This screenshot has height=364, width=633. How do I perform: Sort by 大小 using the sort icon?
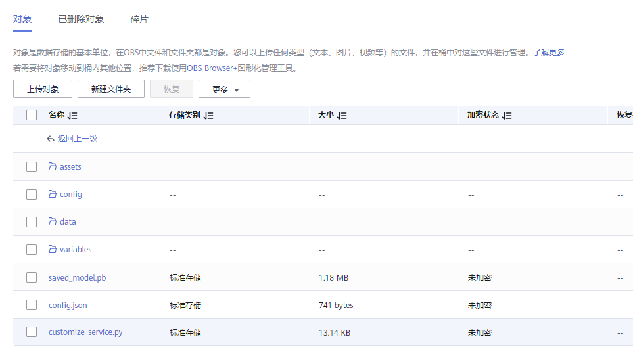(x=342, y=116)
